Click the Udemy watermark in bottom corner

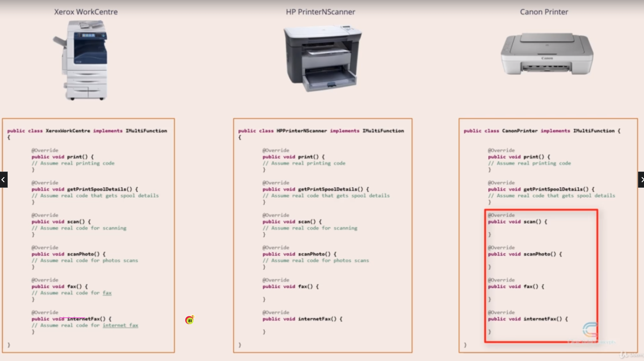point(631,355)
